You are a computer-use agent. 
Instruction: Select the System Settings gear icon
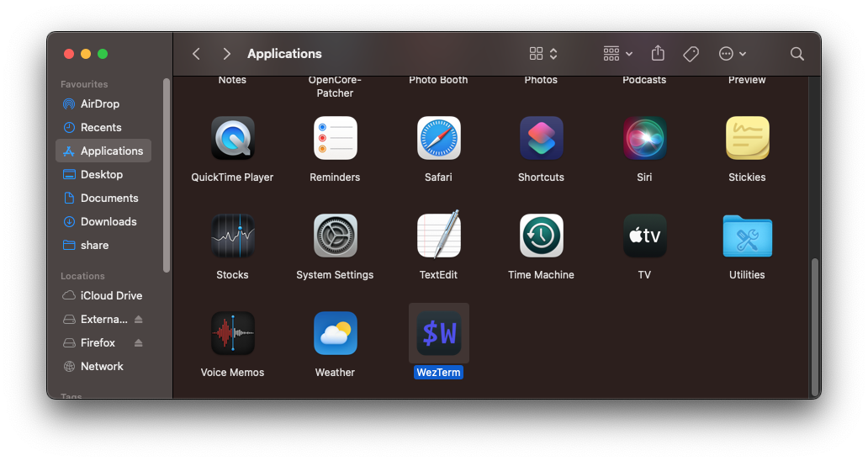click(335, 236)
